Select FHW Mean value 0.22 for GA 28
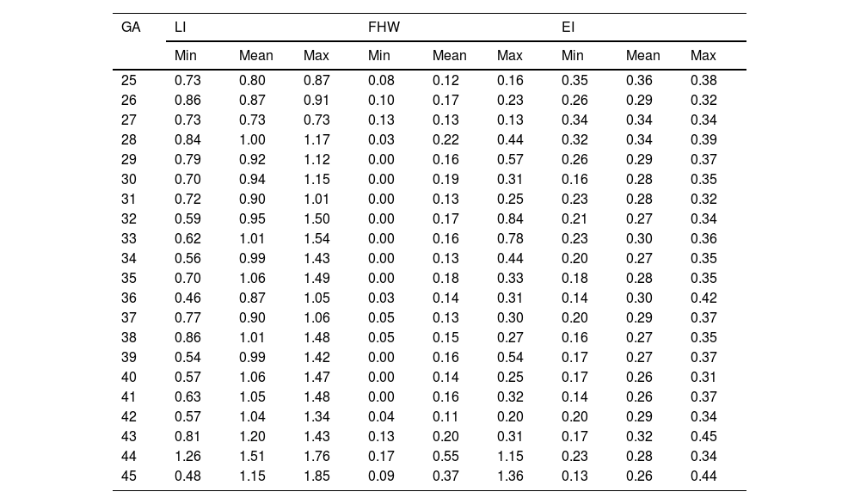Image resolution: width=860 pixels, height=504 pixels. tap(445, 140)
